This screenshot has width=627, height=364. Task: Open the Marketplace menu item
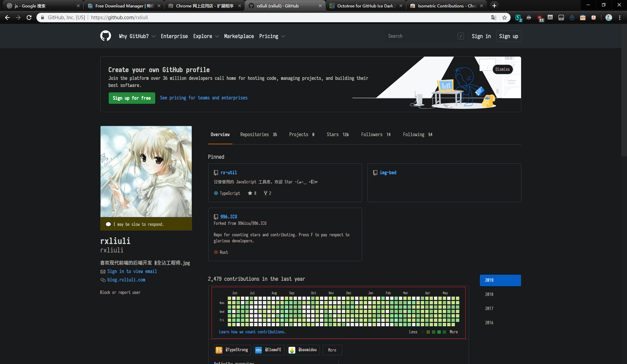(x=239, y=36)
